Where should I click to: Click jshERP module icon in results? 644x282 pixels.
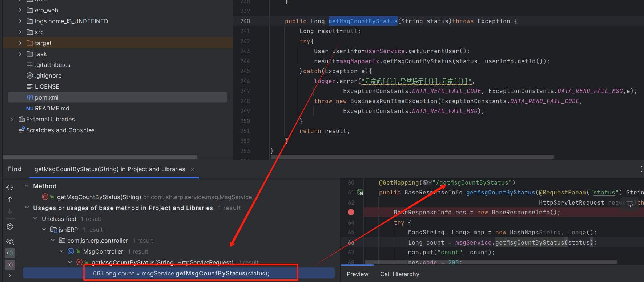[53, 230]
